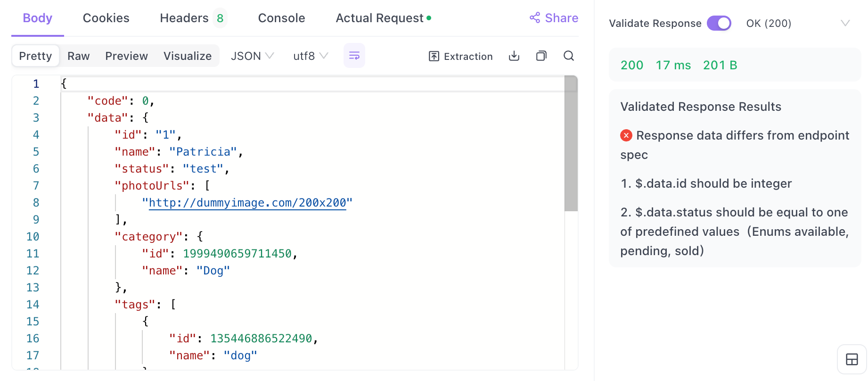The height and width of the screenshot is (381, 868).
Task: Click the red error icon
Action: tap(626, 135)
